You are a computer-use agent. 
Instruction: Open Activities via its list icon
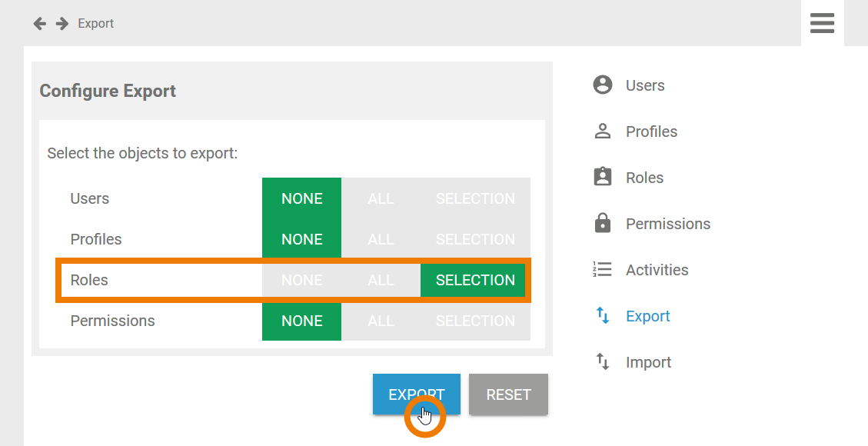point(603,269)
